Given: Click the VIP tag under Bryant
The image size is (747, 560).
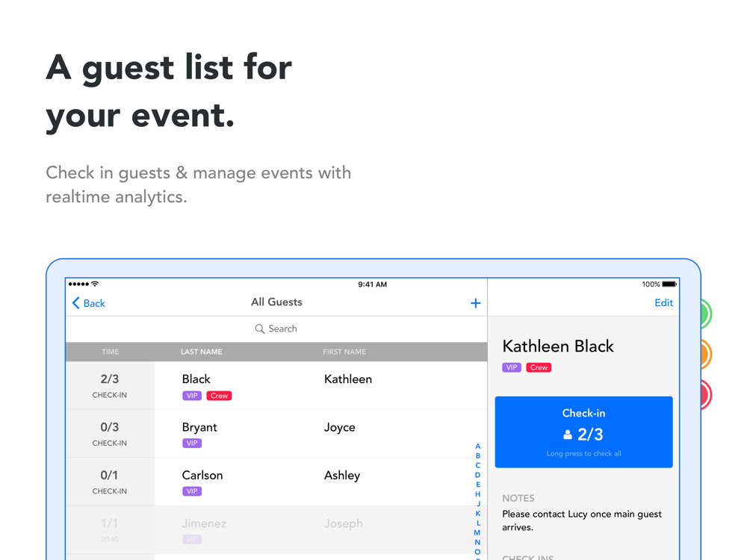Looking at the screenshot, I should click(x=192, y=444).
